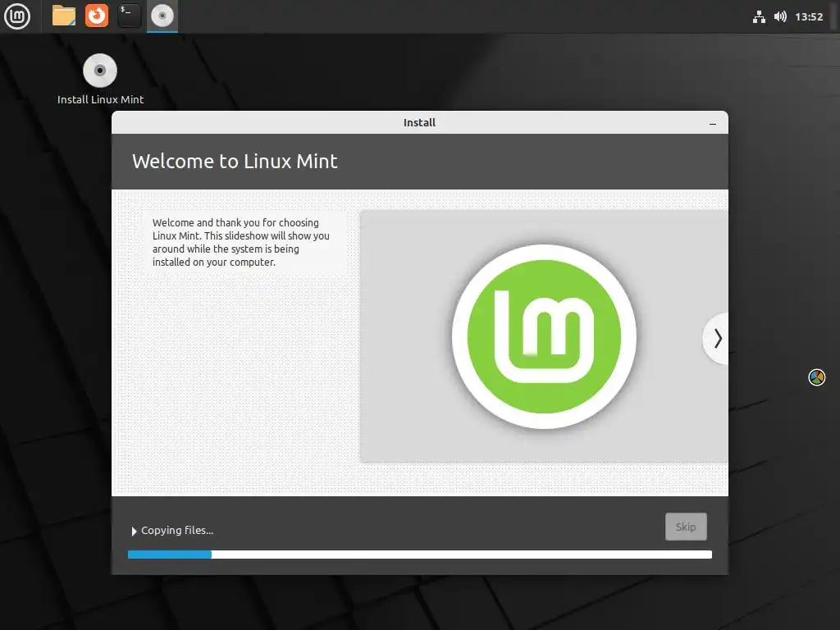
Task: Open the volume control tray icon
Action: (781, 16)
